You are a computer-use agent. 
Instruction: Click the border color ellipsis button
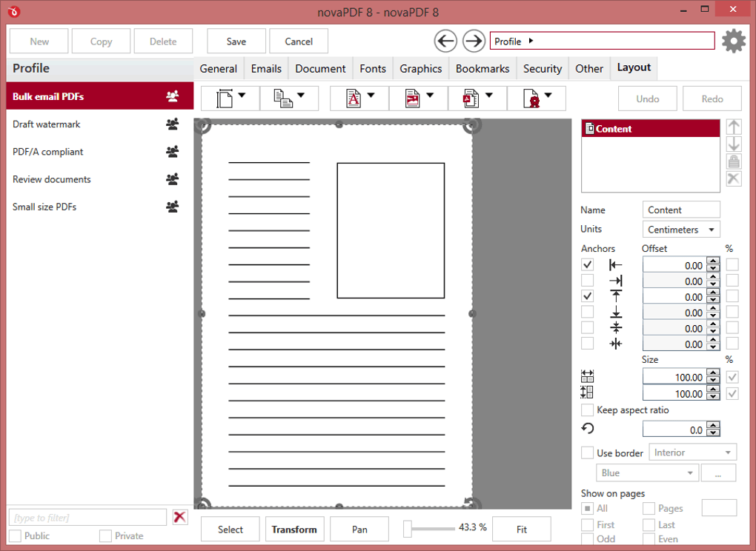pos(718,473)
